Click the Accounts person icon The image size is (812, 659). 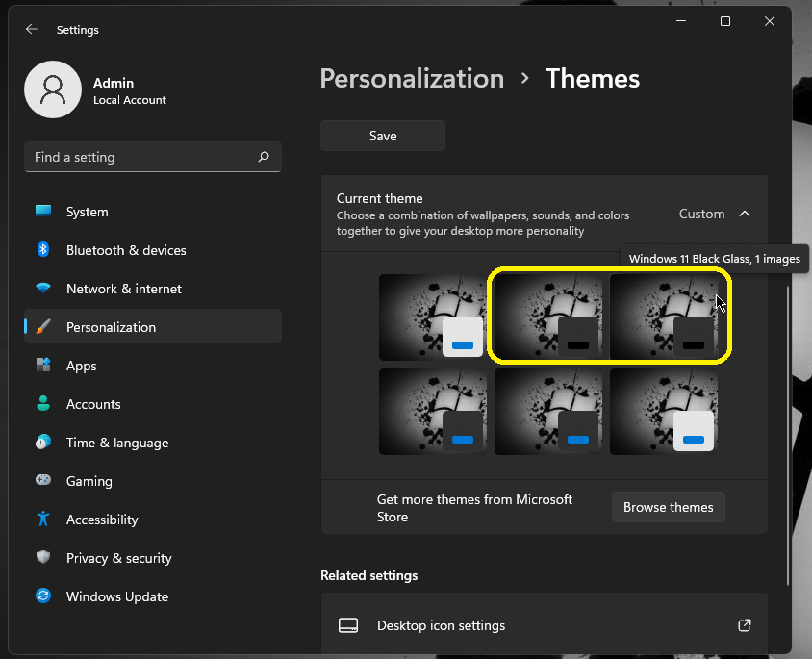[x=43, y=403]
